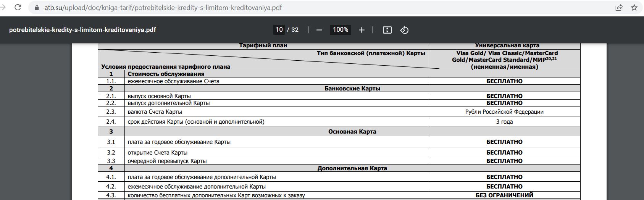Click the "БЕЗ ОГРАНИЧЕНИЙ" value cell
The image size is (644, 200).
tap(504, 195)
